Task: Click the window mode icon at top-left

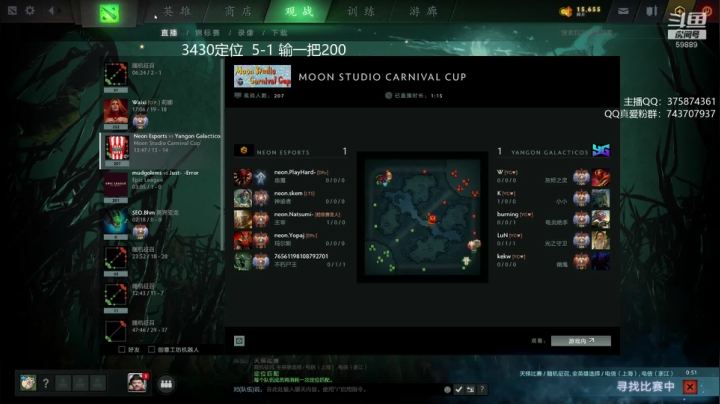Action: pyautogui.click(x=12, y=10)
